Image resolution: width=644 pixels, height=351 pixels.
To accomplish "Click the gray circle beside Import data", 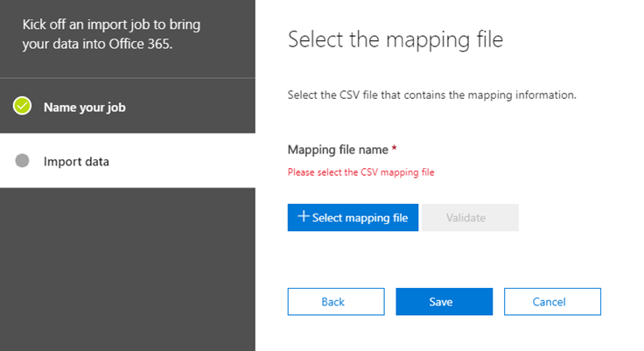I will [22, 161].
